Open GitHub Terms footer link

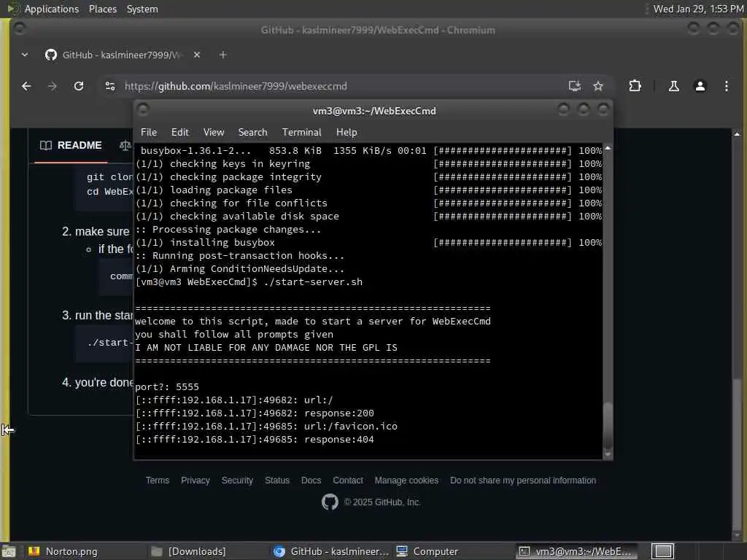[158, 481]
